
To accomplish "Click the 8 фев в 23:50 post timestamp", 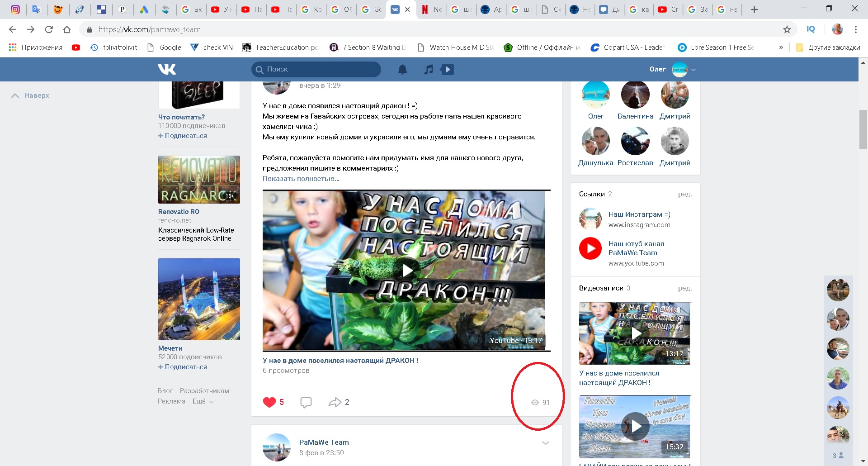I will pyautogui.click(x=321, y=453).
